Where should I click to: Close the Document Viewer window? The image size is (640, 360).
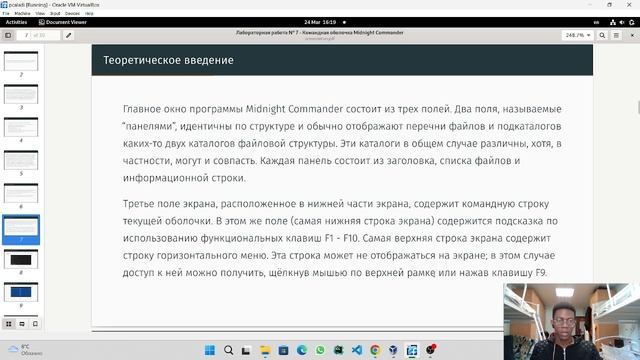(x=632, y=36)
